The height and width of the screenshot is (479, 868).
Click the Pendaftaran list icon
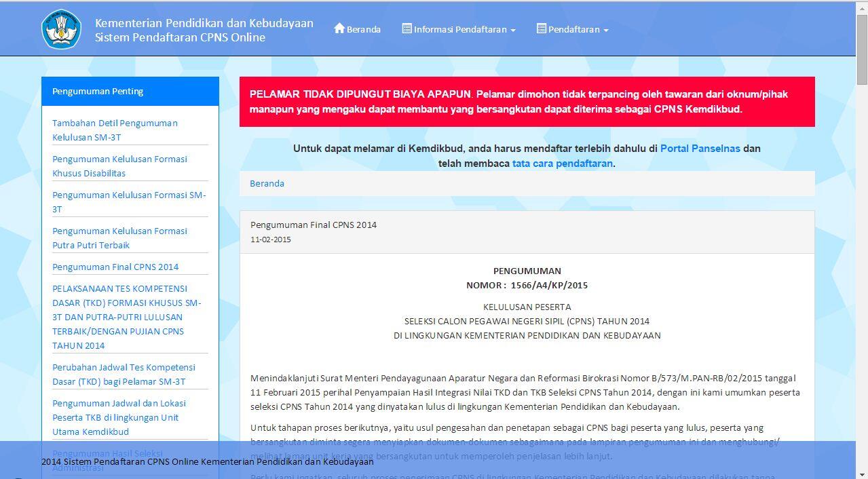(x=541, y=28)
